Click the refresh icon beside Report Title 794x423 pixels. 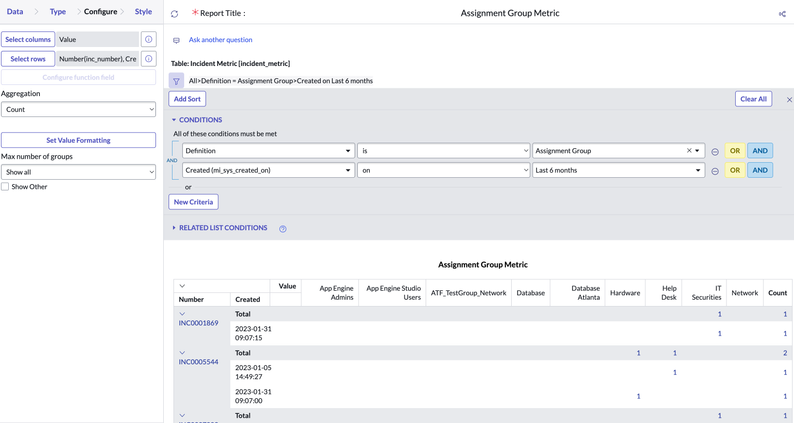tap(175, 14)
